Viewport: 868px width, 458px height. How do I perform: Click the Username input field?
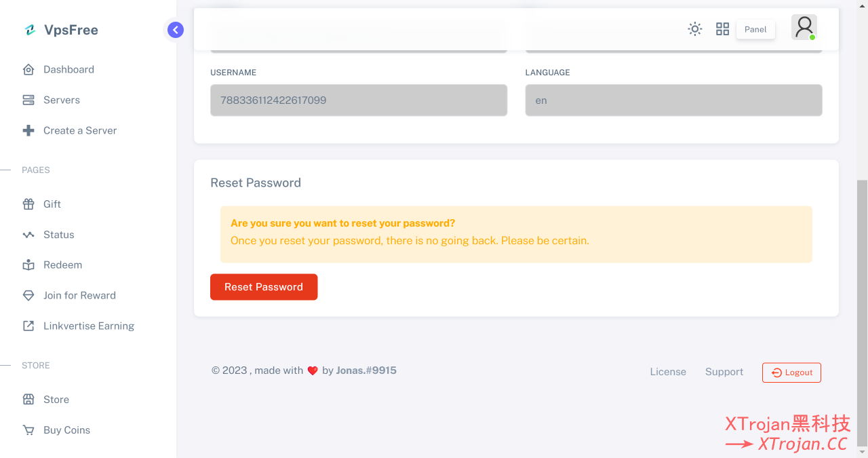[359, 100]
